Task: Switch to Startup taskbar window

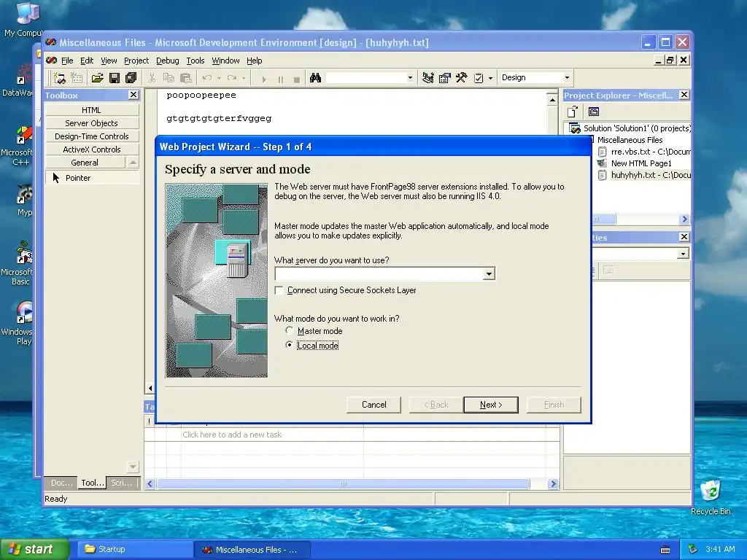Action: (x=135, y=550)
